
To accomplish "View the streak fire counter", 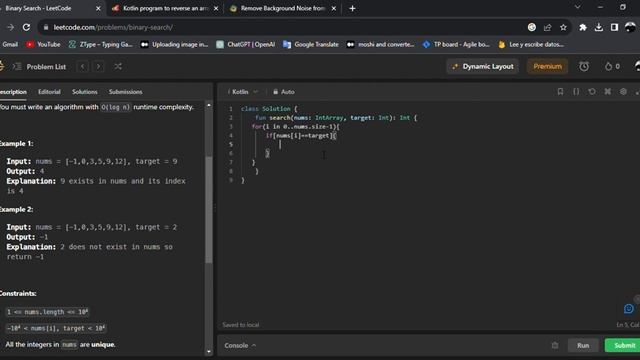I will coord(612,67).
